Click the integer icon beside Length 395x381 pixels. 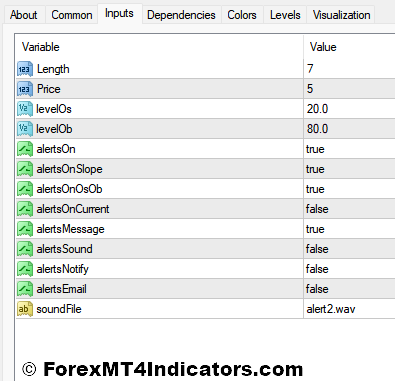pos(25,69)
